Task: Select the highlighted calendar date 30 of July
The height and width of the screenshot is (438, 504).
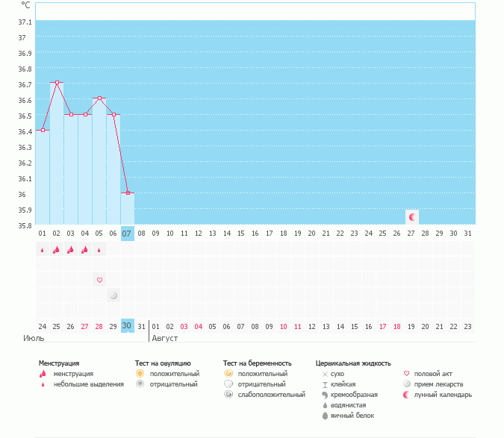Action: pos(127,325)
